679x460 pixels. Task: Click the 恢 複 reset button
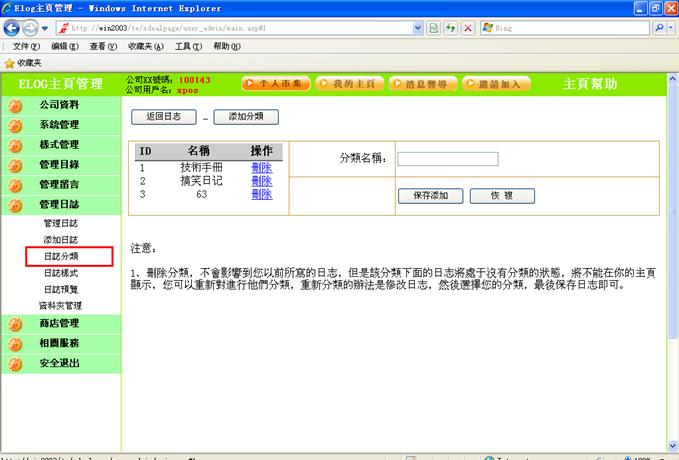pos(501,196)
